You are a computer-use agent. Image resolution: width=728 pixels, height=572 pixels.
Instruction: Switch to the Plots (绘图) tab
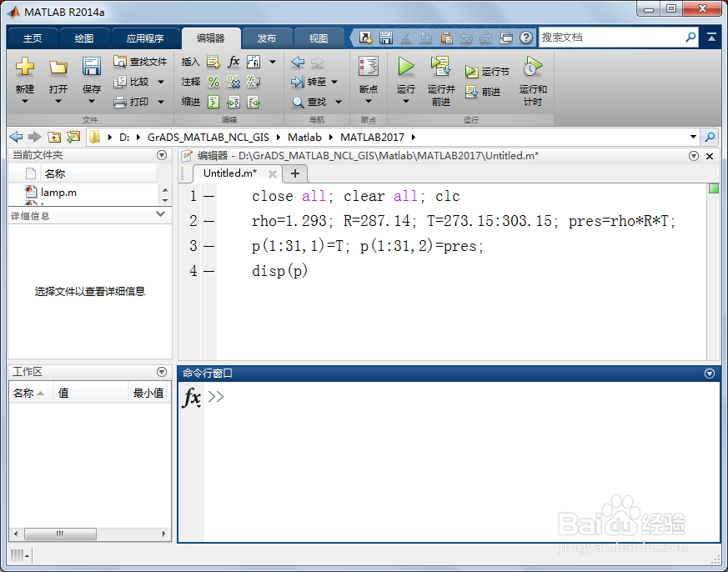point(84,38)
